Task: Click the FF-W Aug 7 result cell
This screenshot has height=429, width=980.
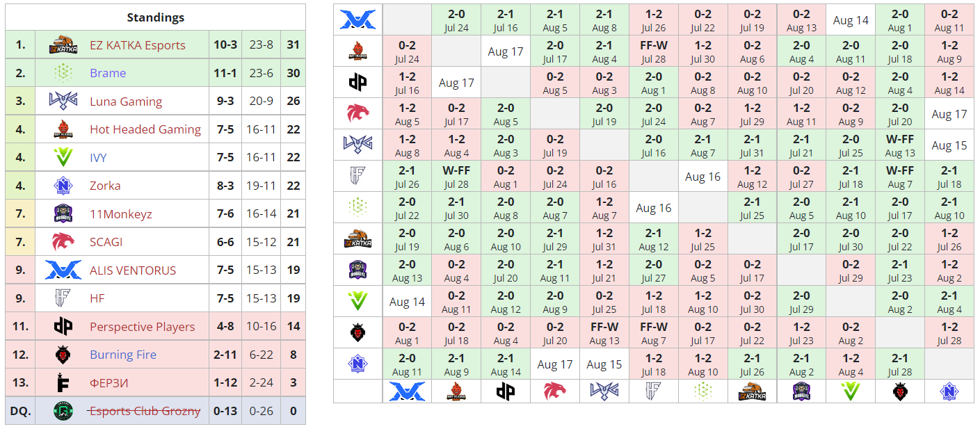Action: click(x=654, y=333)
